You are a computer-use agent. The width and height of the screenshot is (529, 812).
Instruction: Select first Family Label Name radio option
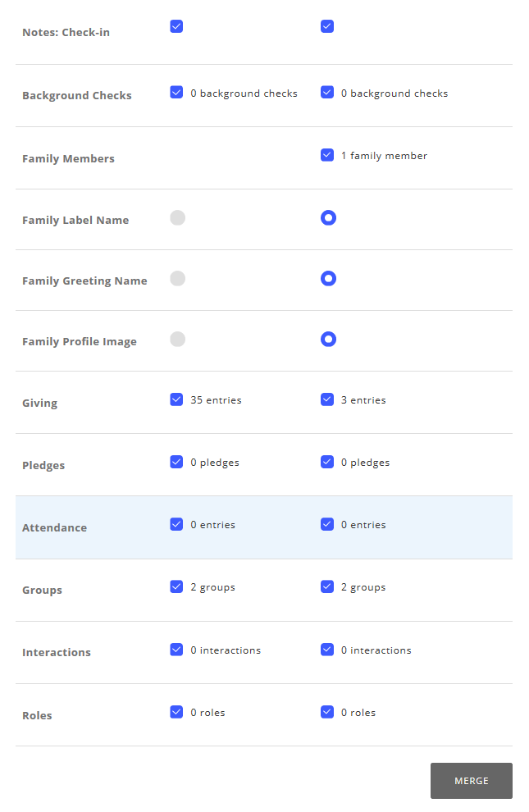177,217
